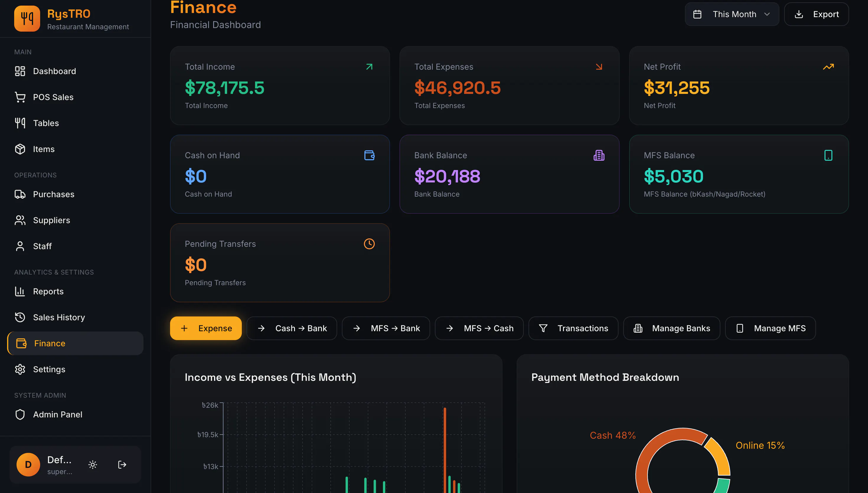Open Manage MFS
The image size is (868, 493).
pos(770,328)
